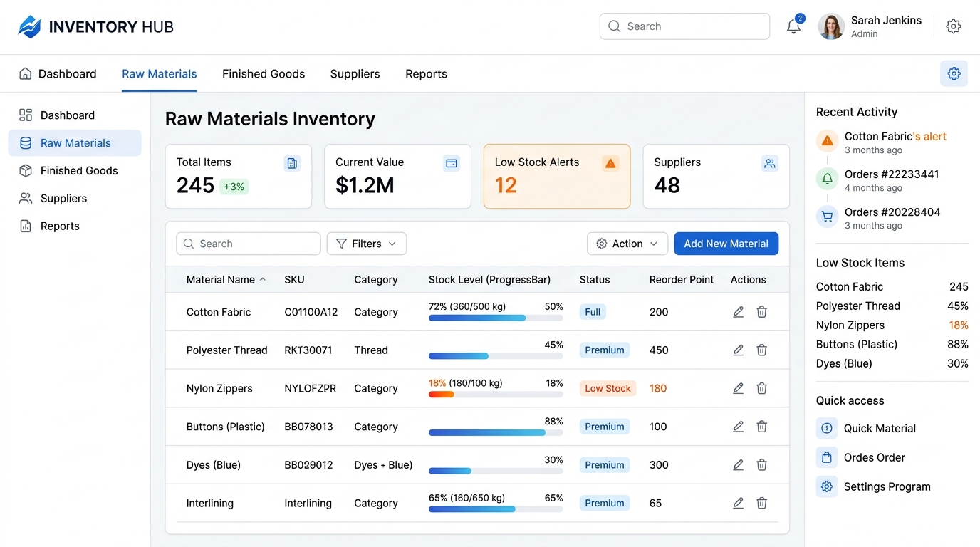
Task: Open the Quick Material link
Action: [880, 428]
